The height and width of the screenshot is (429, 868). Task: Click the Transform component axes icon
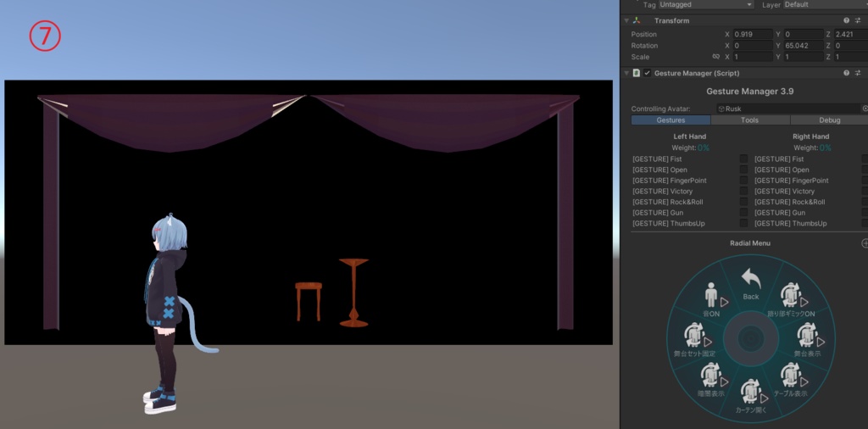tap(637, 20)
